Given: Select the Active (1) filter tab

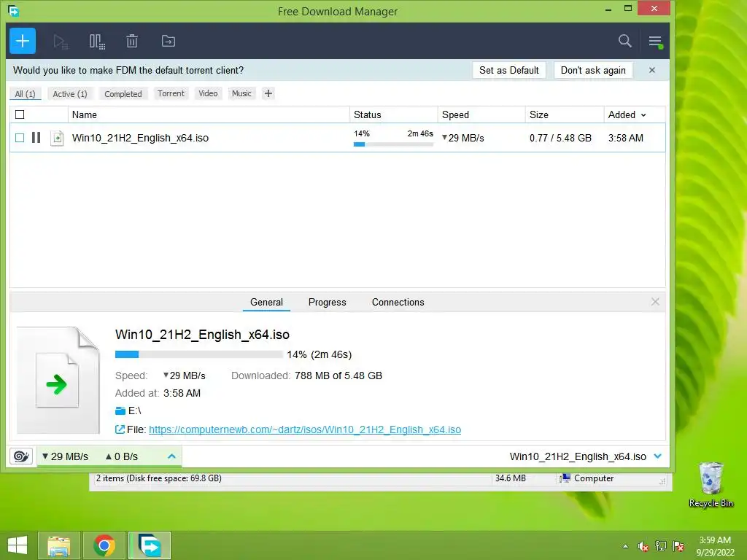Looking at the screenshot, I should [x=70, y=94].
